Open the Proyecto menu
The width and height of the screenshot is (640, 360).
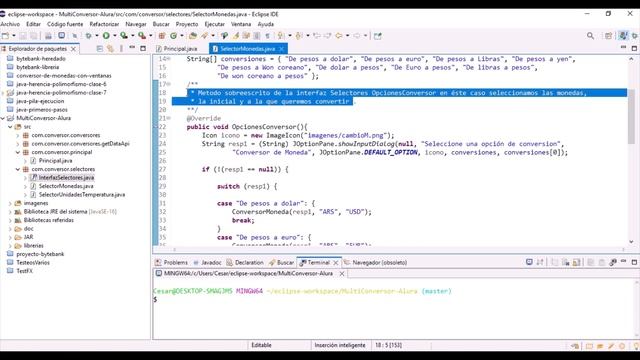(187, 24)
